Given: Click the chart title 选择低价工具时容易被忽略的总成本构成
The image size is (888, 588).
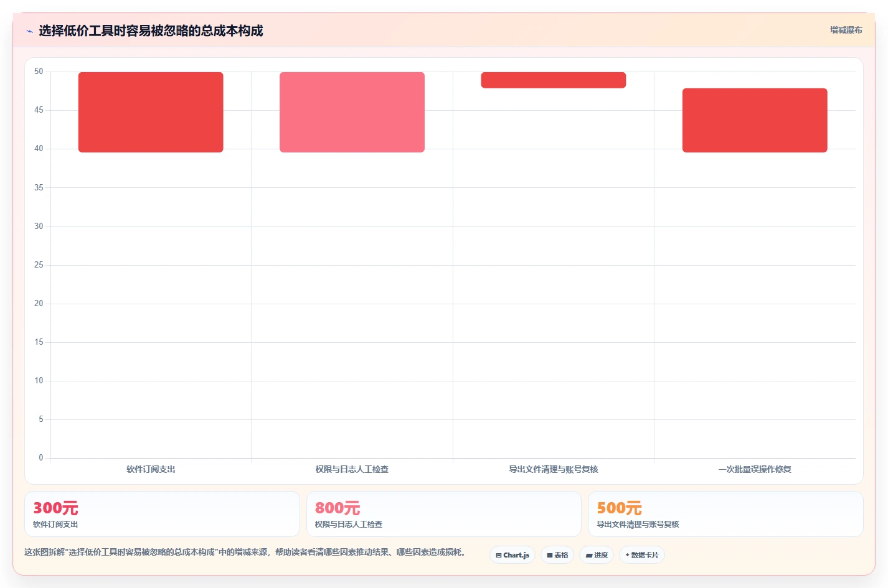Looking at the screenshot, I should 151,30.
